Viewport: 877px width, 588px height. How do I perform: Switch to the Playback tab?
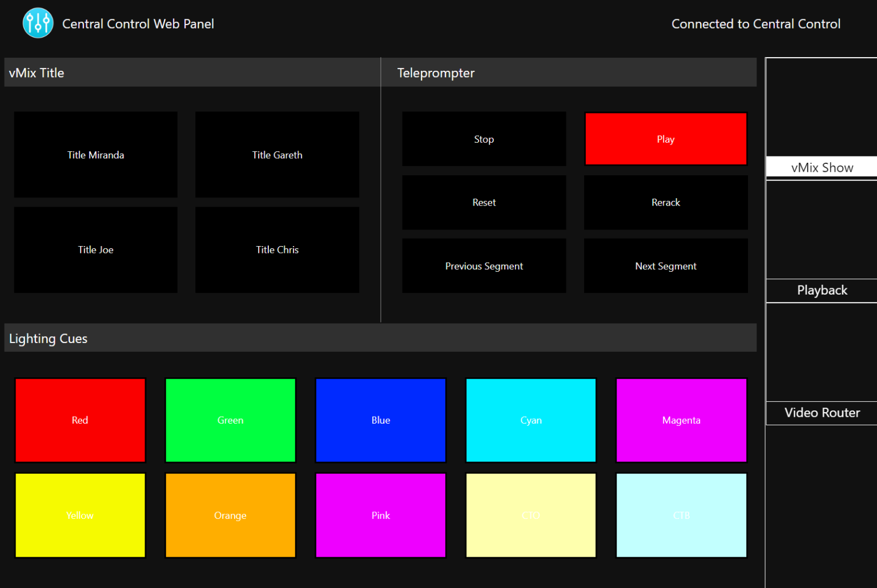pyautogui.click(x=821, y=290)
